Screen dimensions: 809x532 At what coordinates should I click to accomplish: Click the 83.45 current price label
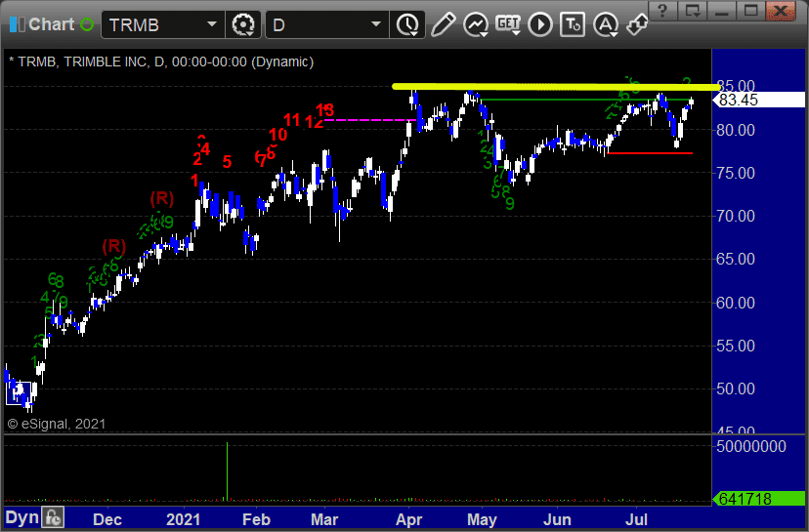click(758, 100)
